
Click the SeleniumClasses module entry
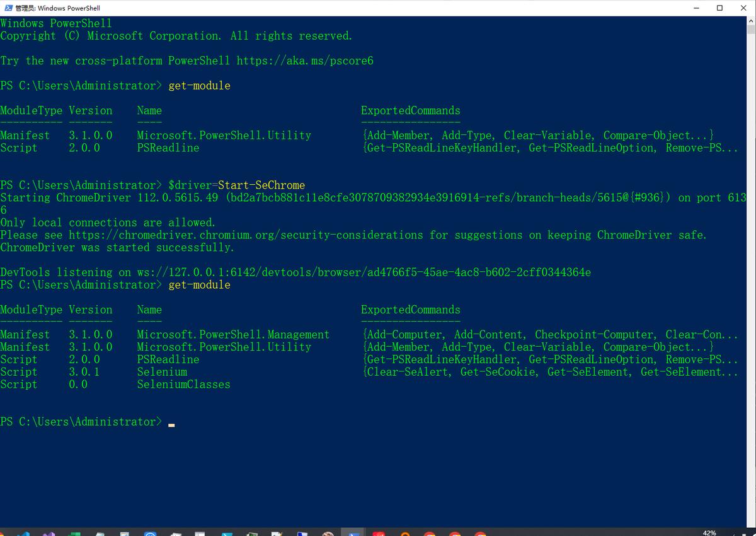[183, 385]
